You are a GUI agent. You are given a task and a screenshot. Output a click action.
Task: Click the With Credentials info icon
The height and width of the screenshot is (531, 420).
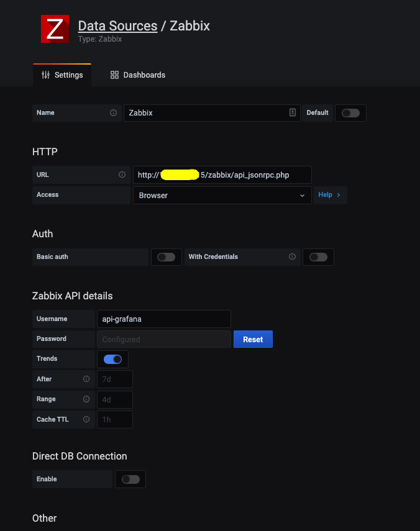292,256
